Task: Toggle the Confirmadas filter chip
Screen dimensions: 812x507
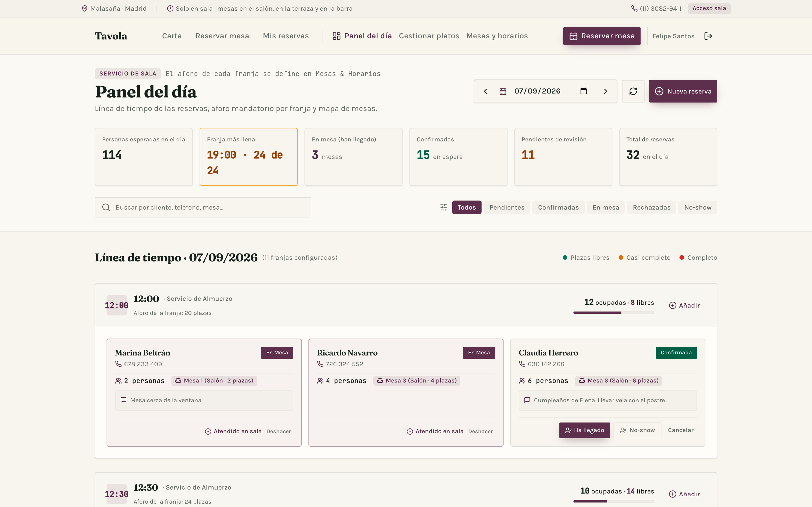Action: point(558,207)
